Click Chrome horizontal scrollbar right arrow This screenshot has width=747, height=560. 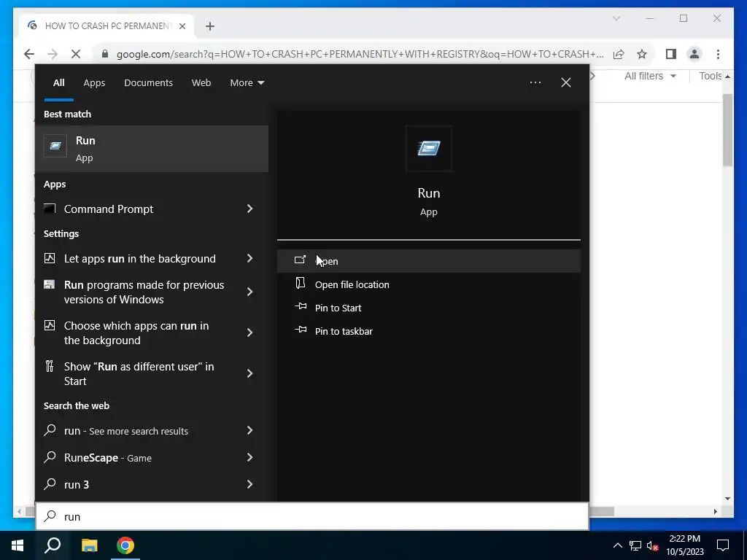pyautogui.click(x=715, y=511)
